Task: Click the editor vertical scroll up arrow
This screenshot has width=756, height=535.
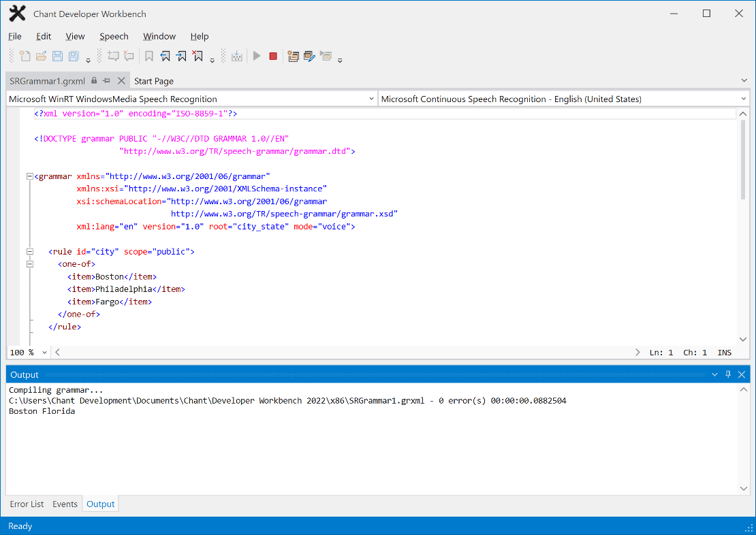Action: (x=743, y=114)
